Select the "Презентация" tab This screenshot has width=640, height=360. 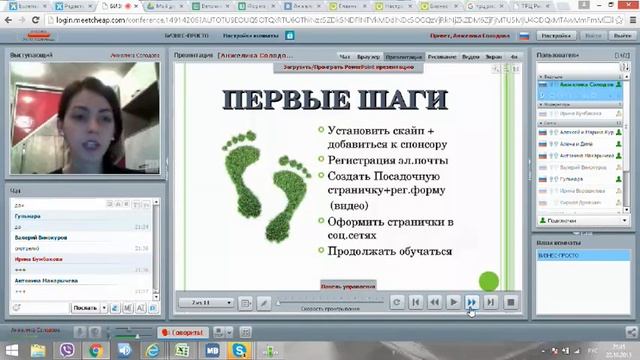pyautogui.click(x=404, y=57)
